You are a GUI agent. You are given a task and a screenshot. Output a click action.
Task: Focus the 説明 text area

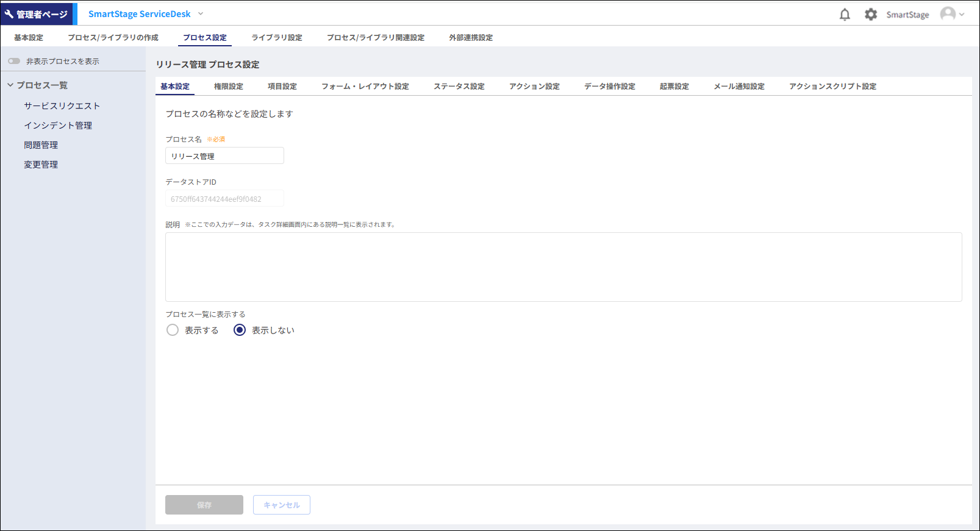(563, 266)
